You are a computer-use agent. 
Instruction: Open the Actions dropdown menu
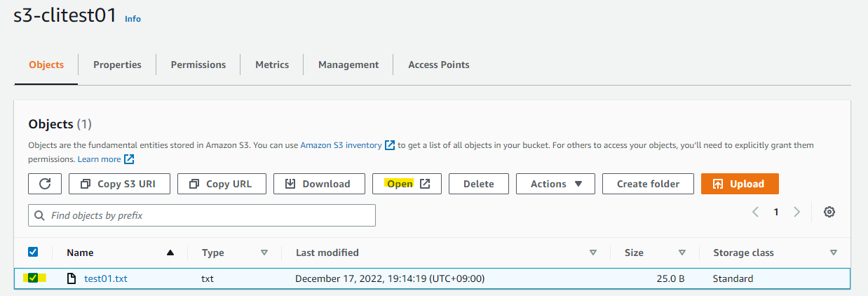coord(555,184)
